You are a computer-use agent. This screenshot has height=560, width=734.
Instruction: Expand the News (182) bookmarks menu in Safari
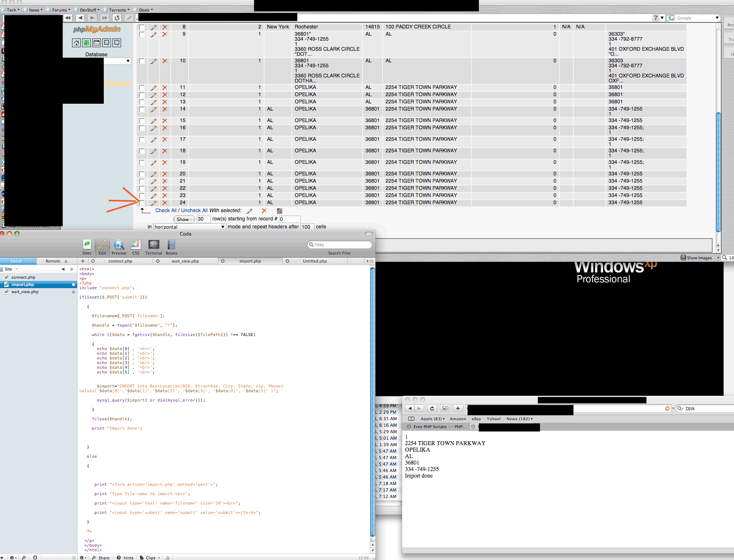coord(520,419)
